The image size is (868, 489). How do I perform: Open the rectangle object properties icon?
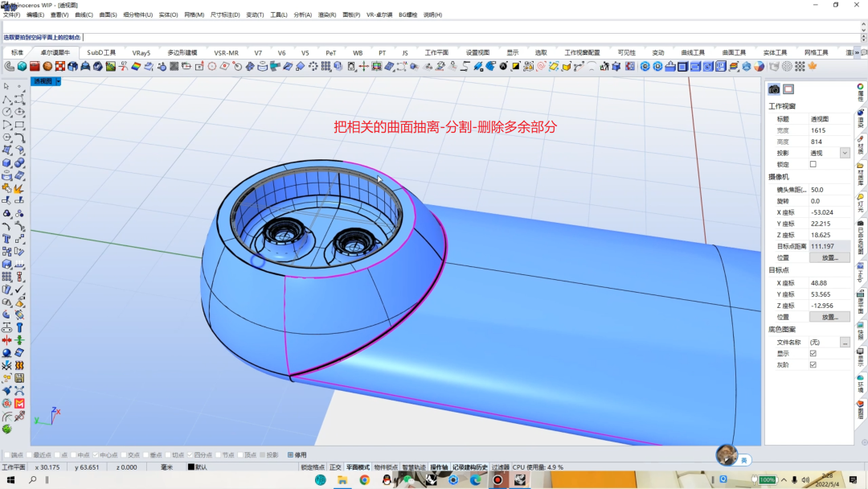click(788, 89)
